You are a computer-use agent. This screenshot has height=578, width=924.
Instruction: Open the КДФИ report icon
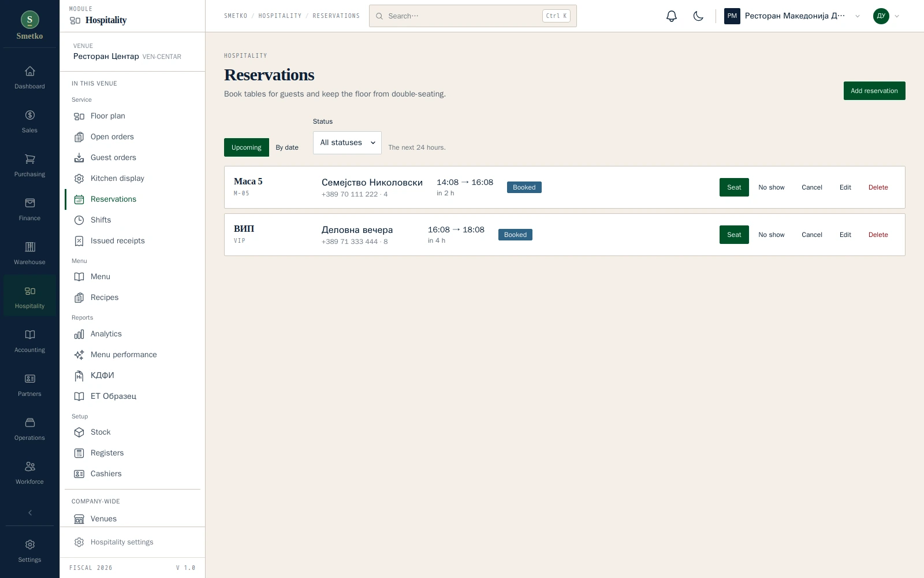[x=79, y=376]
